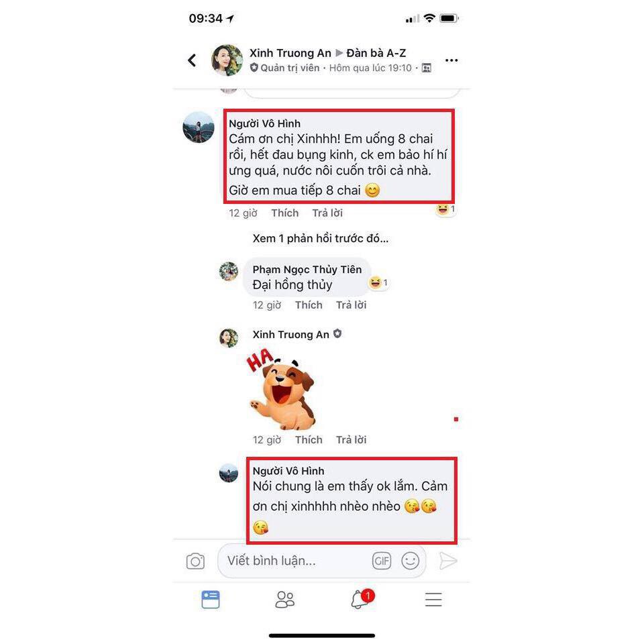Screen dimensions: 644x644
Task: Tap Trả lời under the first Người Vô Hình comment
Action: 327,213
